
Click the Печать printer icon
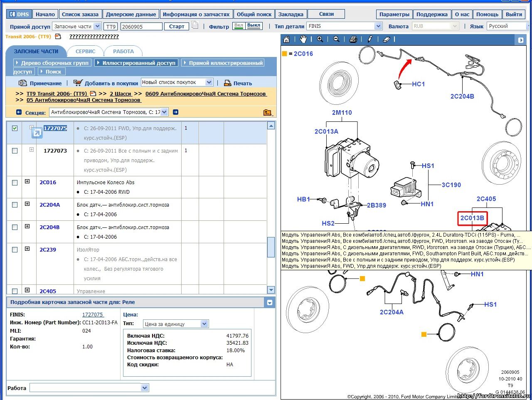coord(227,83)
